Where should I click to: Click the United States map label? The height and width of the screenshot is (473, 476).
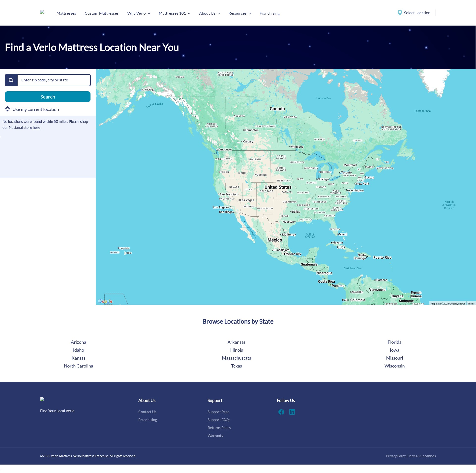(278, 187)
